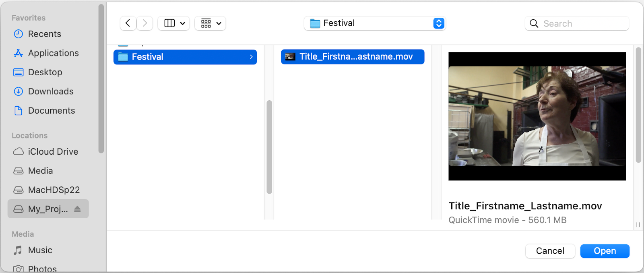
Task: Select Desktop in Favorites
Action: pos(45,72)
